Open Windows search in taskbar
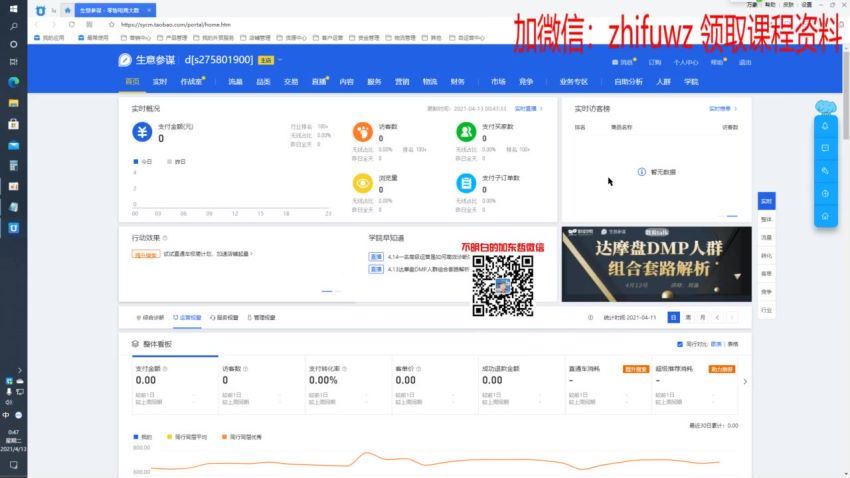Screen dimensions: 850x478 pos(14,26)
